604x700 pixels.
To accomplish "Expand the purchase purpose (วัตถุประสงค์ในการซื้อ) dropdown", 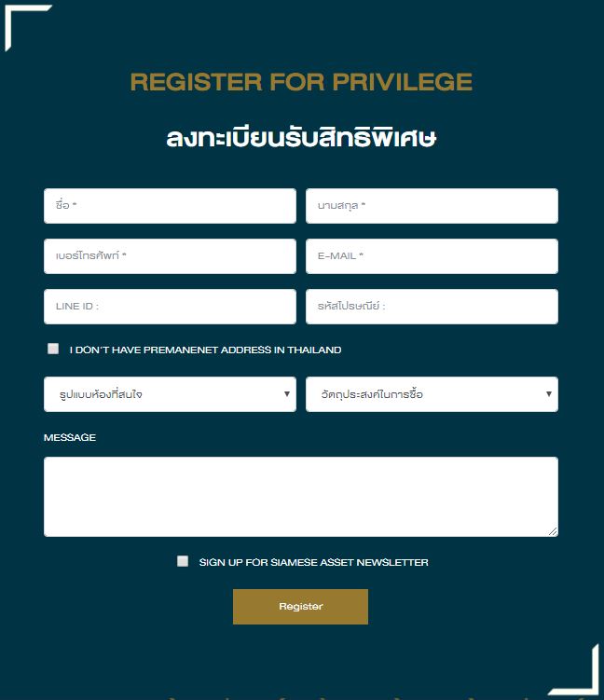I will pos(432,394).
